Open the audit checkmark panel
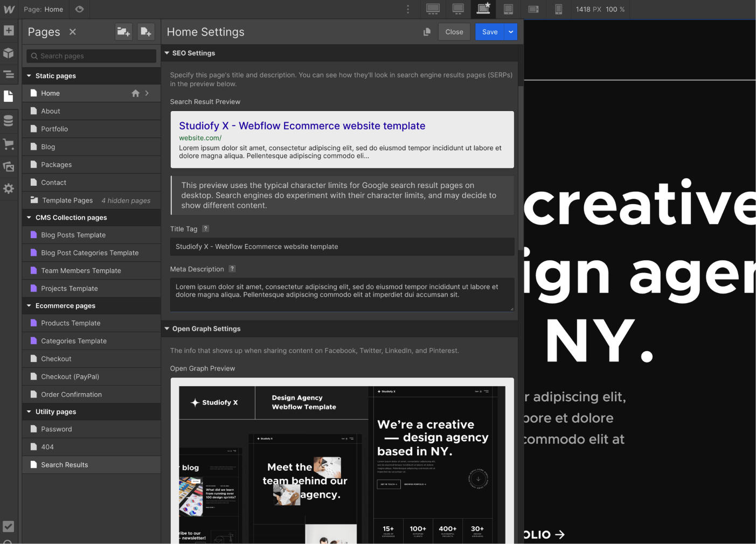 (9, 526)
